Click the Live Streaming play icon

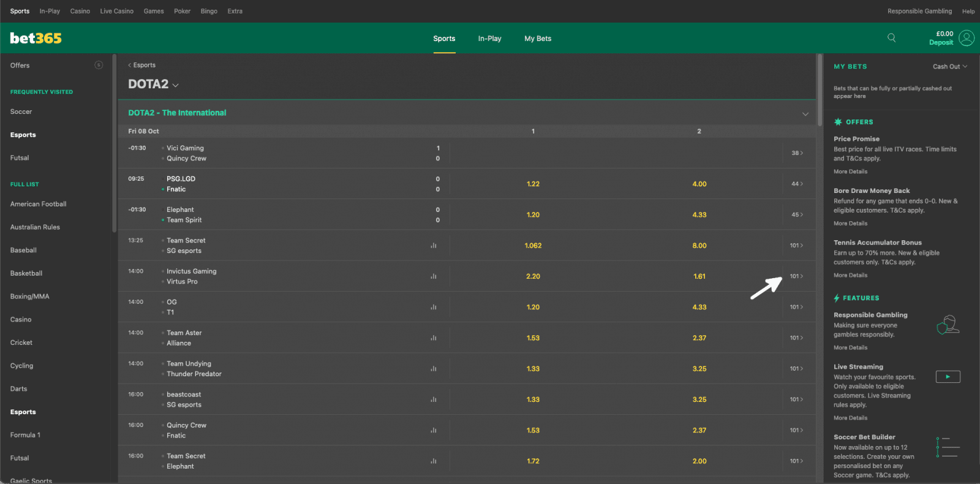[x=948, y=377]
